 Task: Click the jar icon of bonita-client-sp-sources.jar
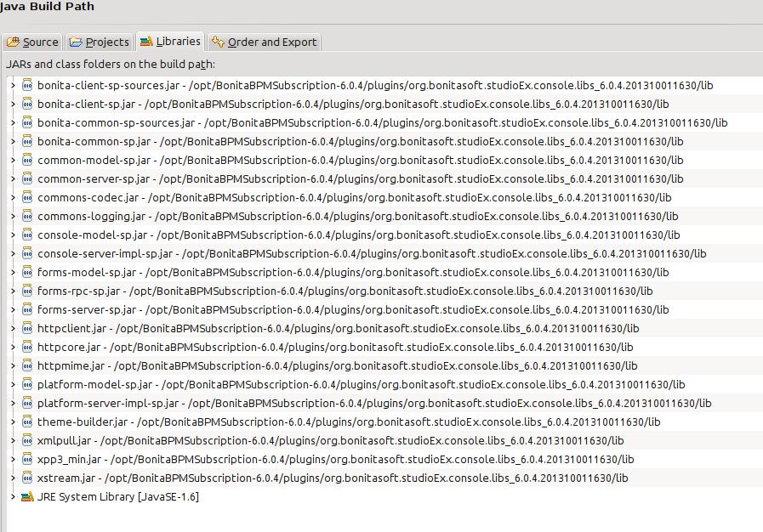click(27, 85)
